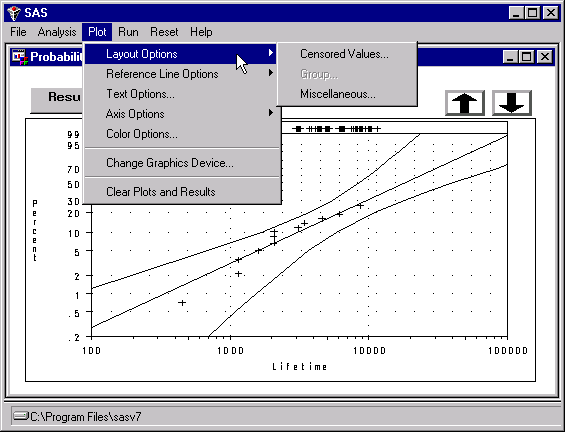Click the up arrow button
The image size is (565, 432).
click(465, 103)
